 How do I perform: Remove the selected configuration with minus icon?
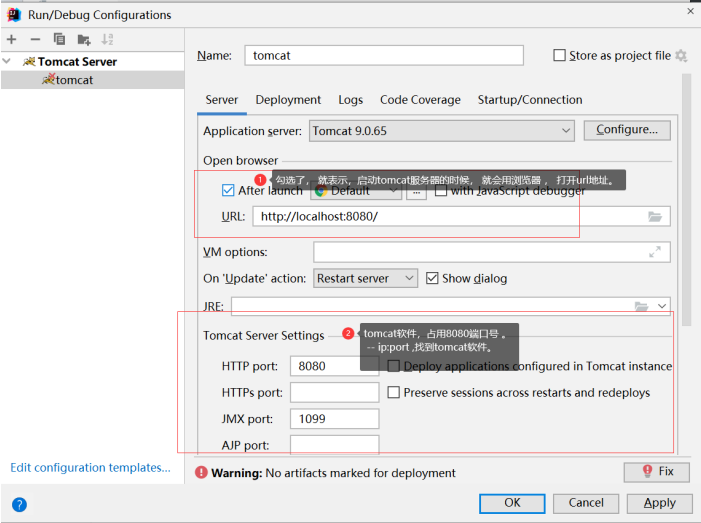coord(35,39)
